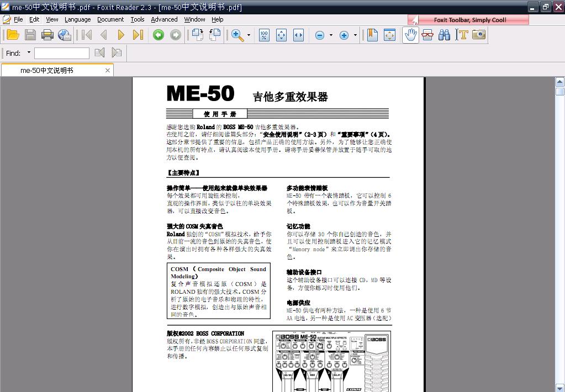This screenshot has width=565, height=392.
Task: Rotate the page counterclockwise
Action: [215, 35]
